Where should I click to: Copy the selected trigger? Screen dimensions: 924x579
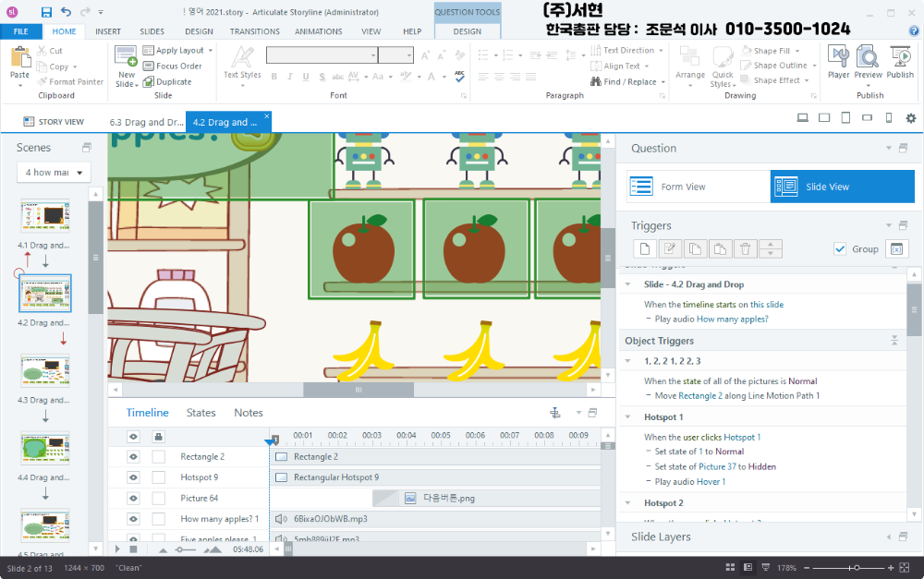696,249
